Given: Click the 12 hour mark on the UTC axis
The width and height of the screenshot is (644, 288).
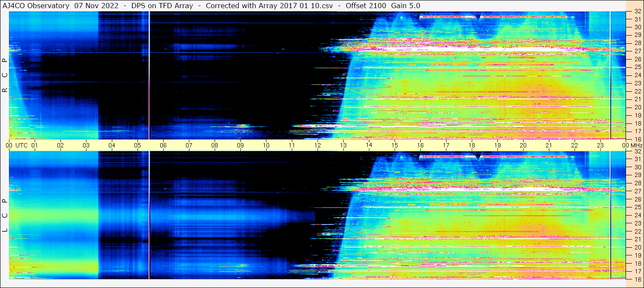Looking at the screenshot, I should pyautogui.click(x=318, y=145).
